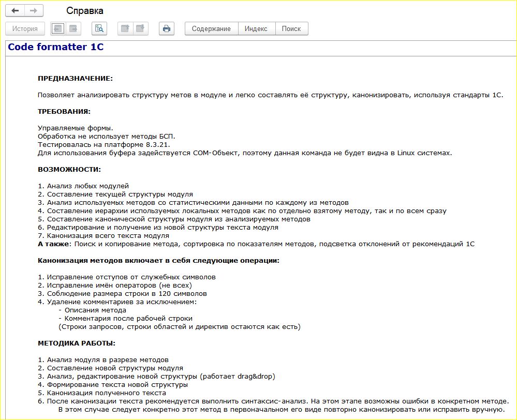Screen dimensions: 517x420
Task: Click the ВОЗМОЖНОСТИ: heading
Action: click(x=69, y=170)
